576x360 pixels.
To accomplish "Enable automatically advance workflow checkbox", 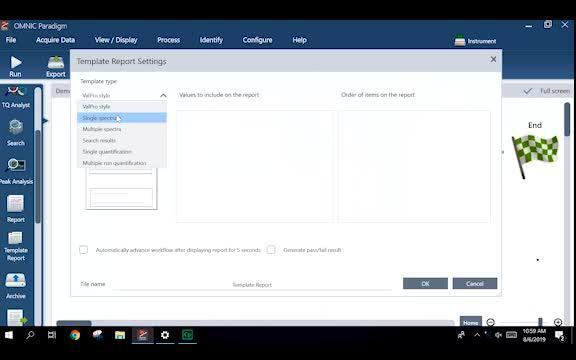I will tap(83, 250).
